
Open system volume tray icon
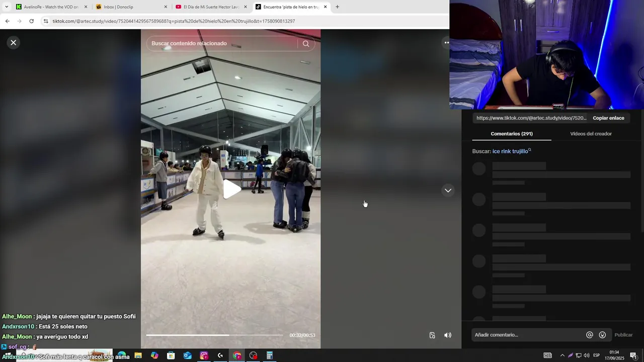[x=587, y=355]
